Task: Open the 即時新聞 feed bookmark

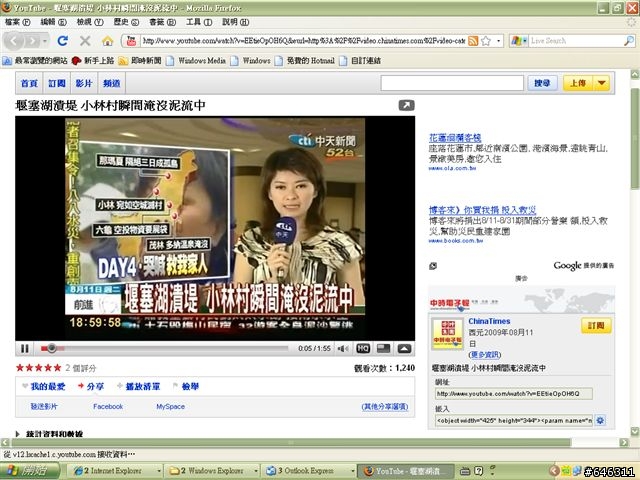Action: pos(140,60)
